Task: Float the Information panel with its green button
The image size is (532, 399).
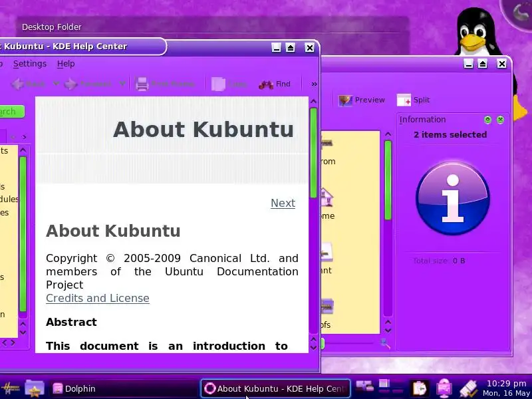Action: pos(487,120)
